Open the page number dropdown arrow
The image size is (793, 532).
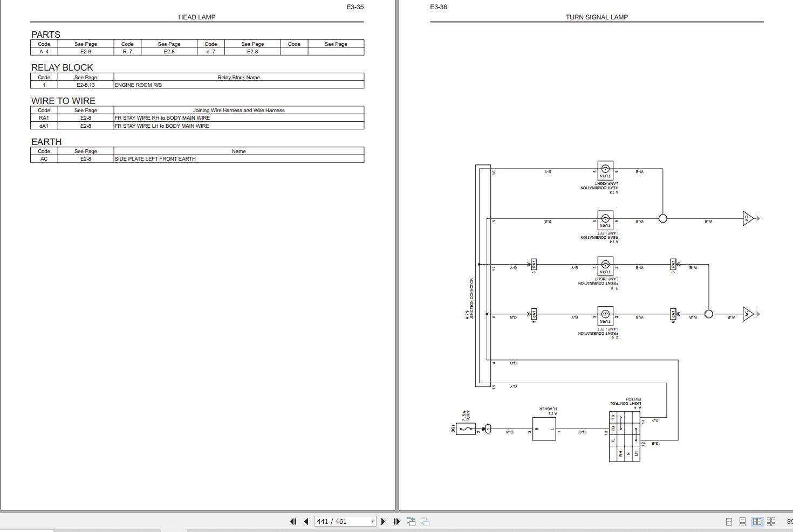point(372,521)
